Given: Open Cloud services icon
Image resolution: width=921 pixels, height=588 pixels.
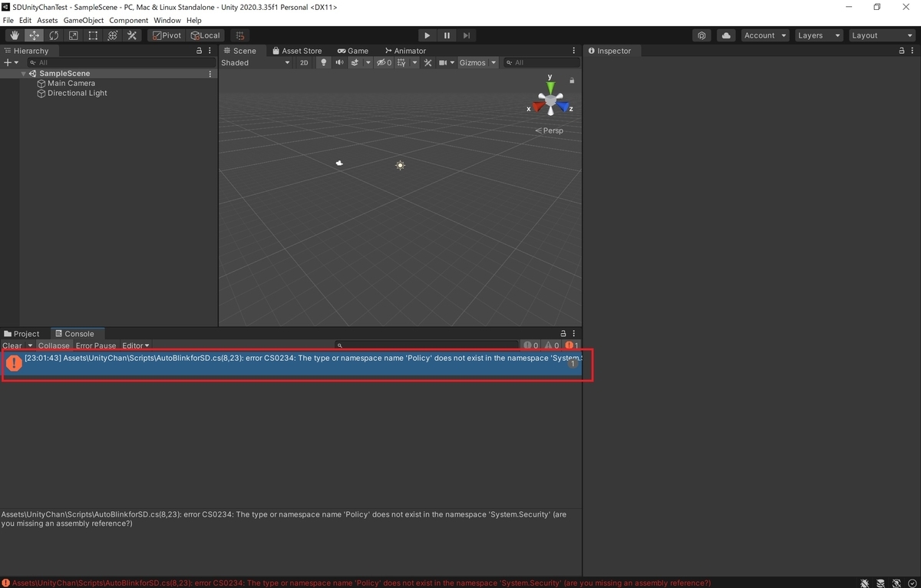Looking at the screenshot, I should coord(725,35).
